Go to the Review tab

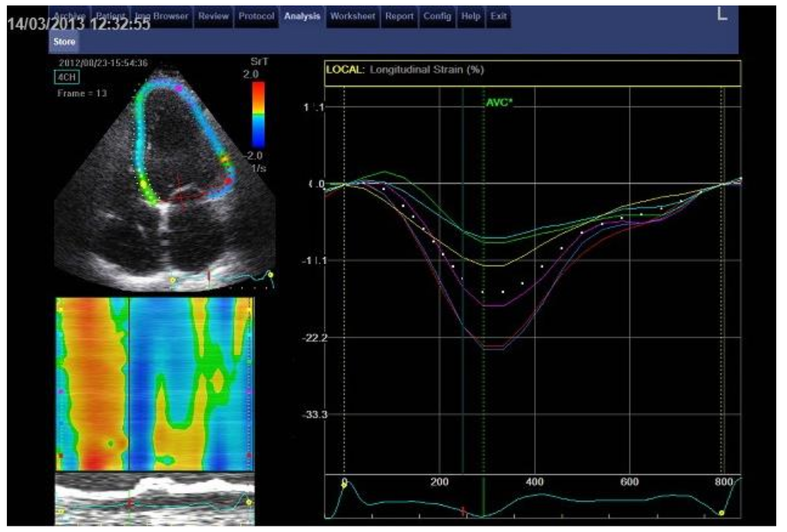click(x=213, y=16)
